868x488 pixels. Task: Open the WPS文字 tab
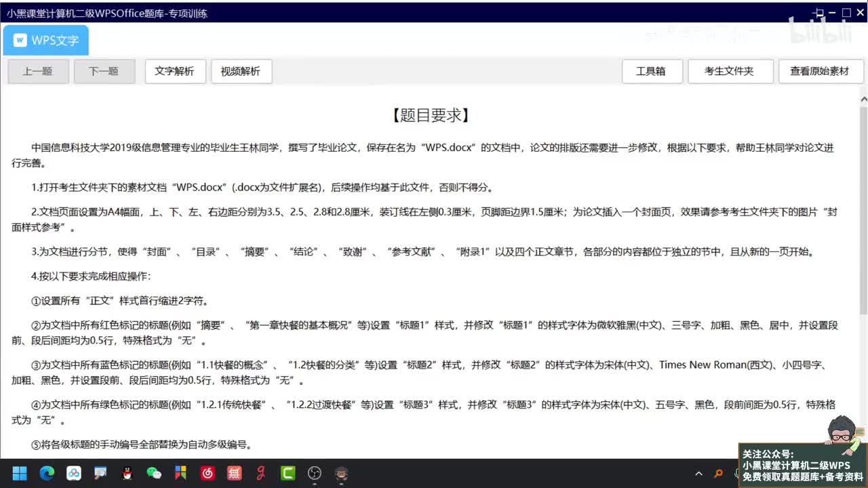pos(45,40)
